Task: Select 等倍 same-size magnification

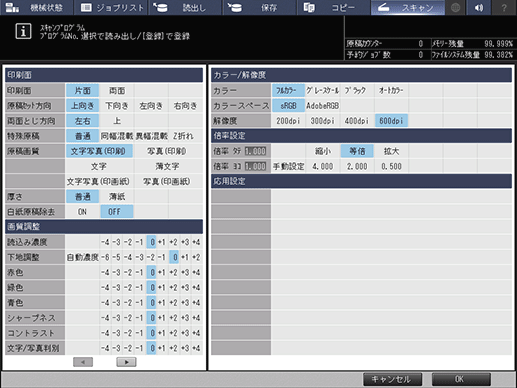Action: click(357, 151)
